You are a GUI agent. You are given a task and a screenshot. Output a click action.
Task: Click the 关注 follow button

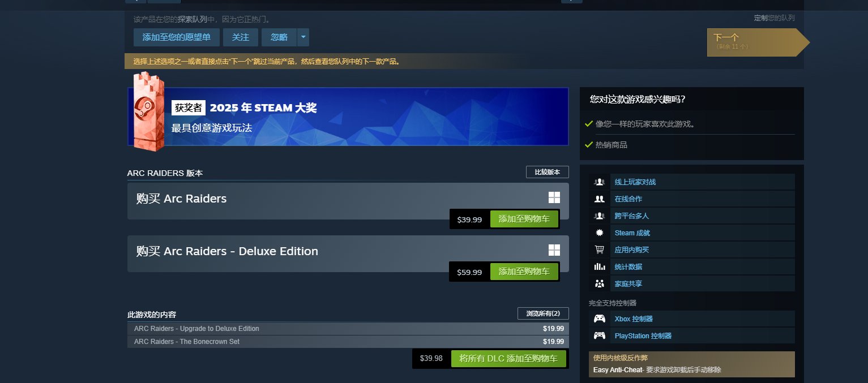point(241,37)
